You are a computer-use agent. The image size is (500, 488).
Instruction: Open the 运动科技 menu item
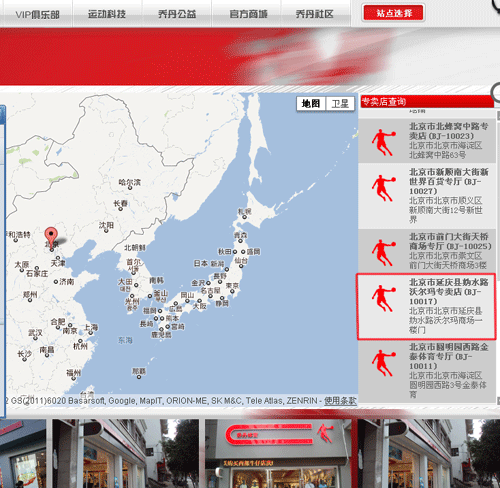tap(107, 14)
